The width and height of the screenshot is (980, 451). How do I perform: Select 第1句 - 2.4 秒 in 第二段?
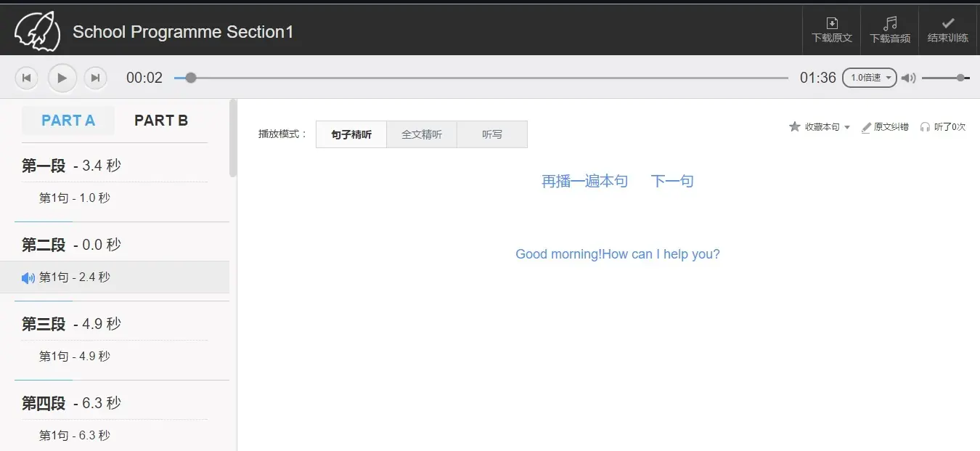(x=115, y=277)
